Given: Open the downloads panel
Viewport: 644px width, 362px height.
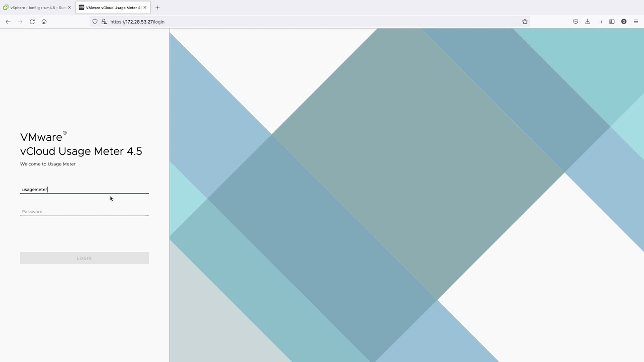Looking at the screenshot, I should pyautogui.click(x=588, y=22).
